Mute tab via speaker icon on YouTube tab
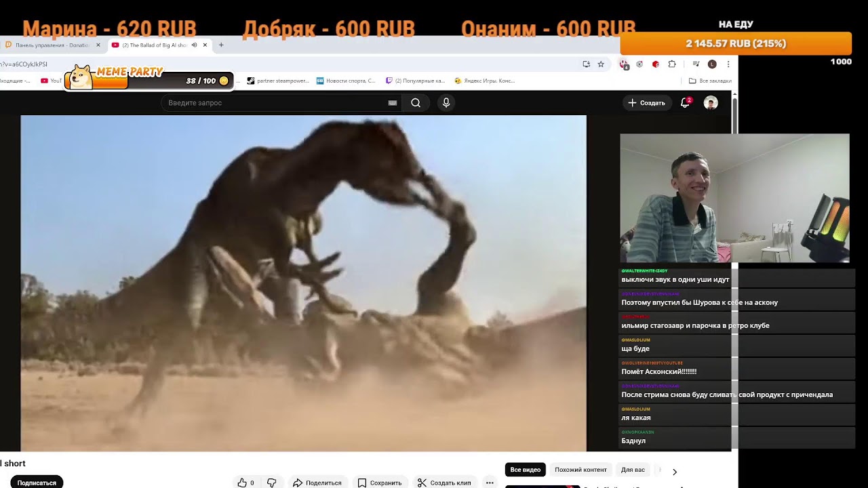This screenshot has height=488, width=868. tap(194, 45)
